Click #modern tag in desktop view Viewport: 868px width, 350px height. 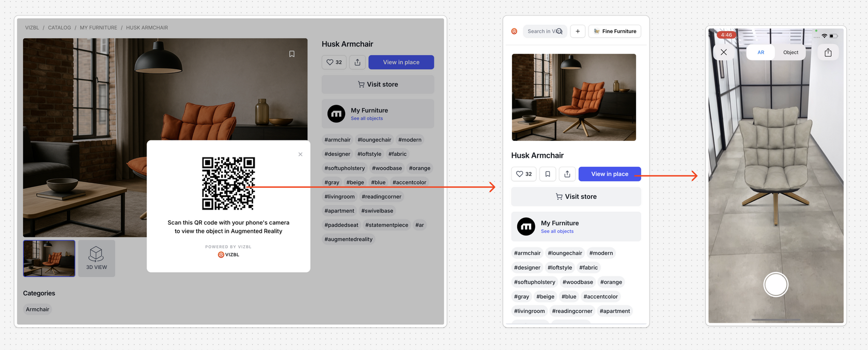[410, 140]
